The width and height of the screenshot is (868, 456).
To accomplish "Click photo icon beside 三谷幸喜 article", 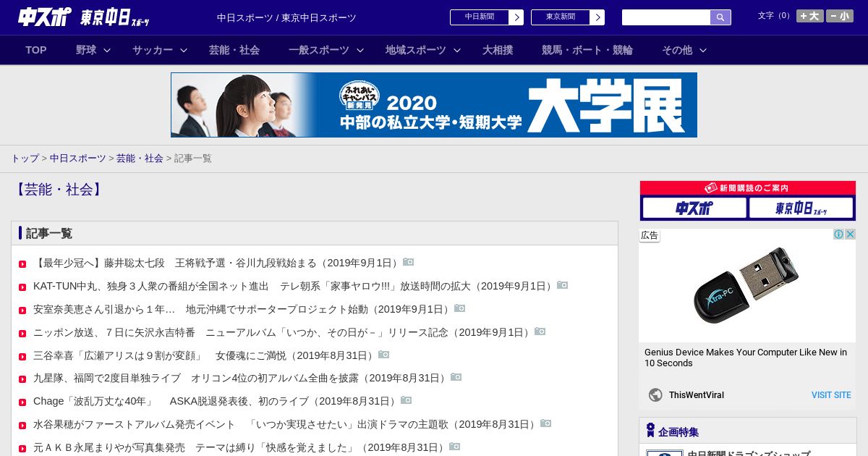I will (384, 355).
